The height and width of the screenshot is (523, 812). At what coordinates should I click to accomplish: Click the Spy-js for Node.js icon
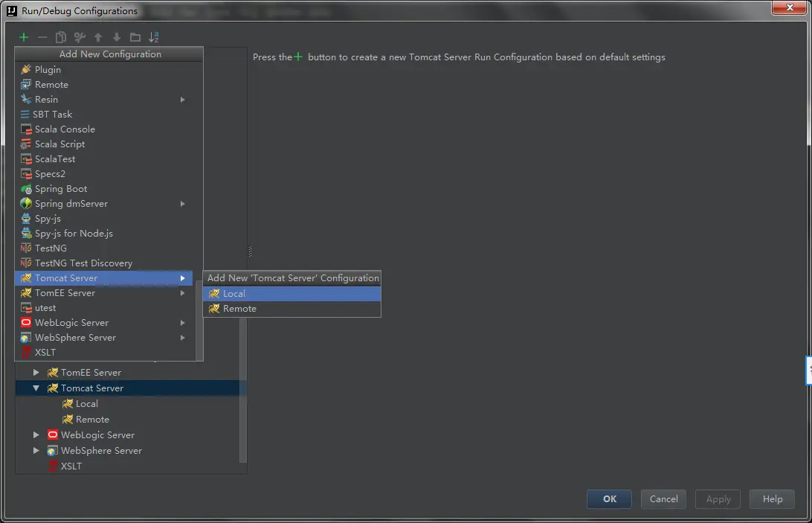pyautogui.click(x=26, y=234)
